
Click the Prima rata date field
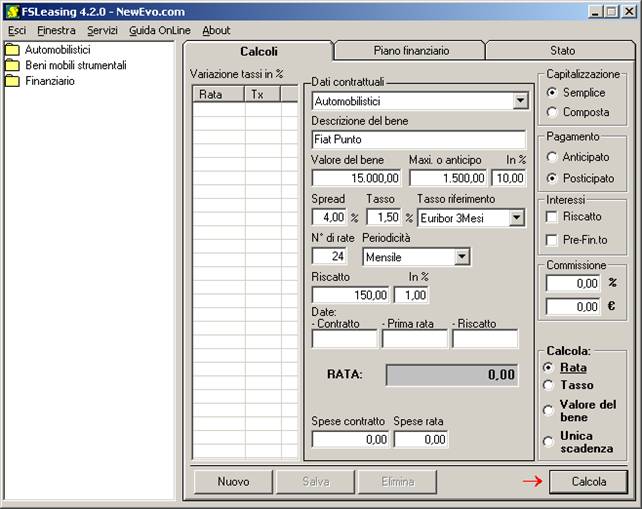click(x=415, y=339)
